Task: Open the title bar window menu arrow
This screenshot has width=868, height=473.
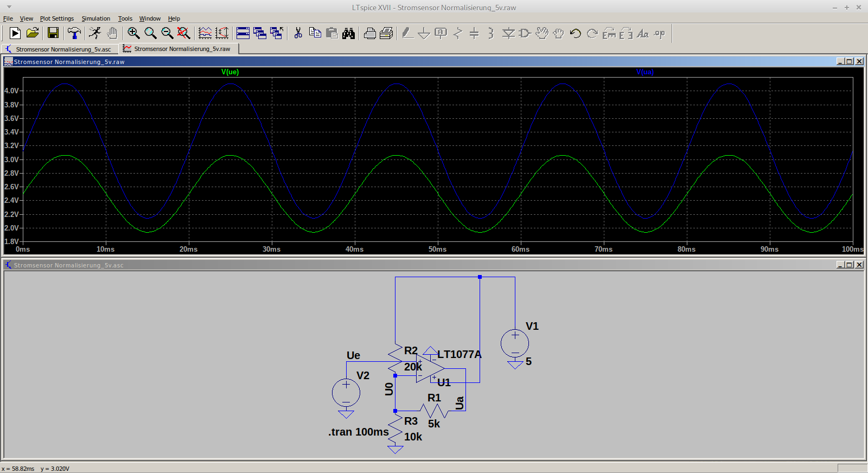Action: [9, 8]
